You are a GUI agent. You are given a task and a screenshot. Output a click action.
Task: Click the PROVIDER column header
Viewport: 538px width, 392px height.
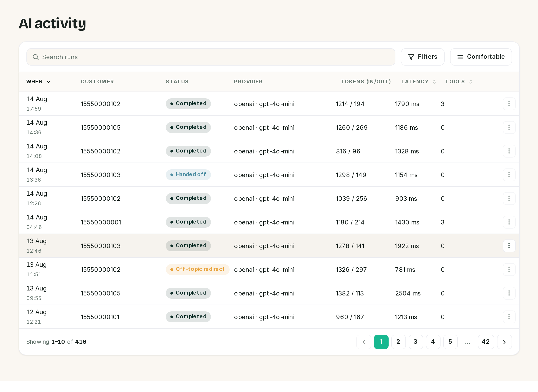[x=248, y=82]
